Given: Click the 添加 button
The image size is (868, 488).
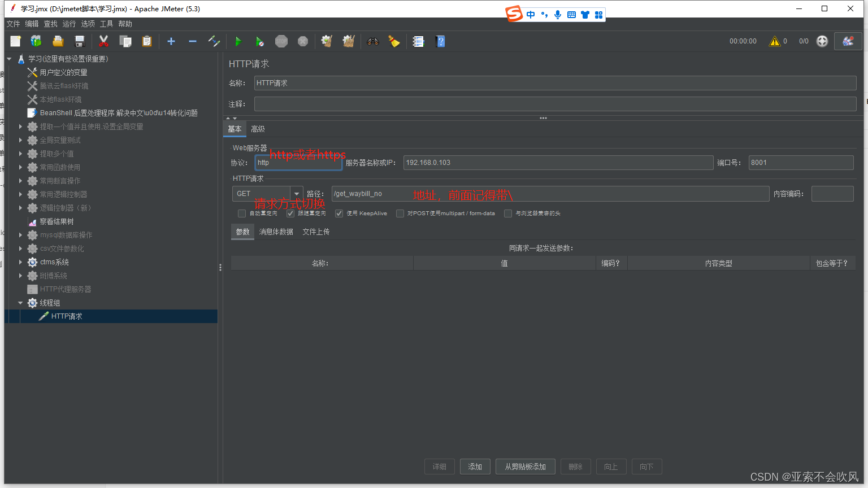Looking at the screenshot, I should 475,467.
